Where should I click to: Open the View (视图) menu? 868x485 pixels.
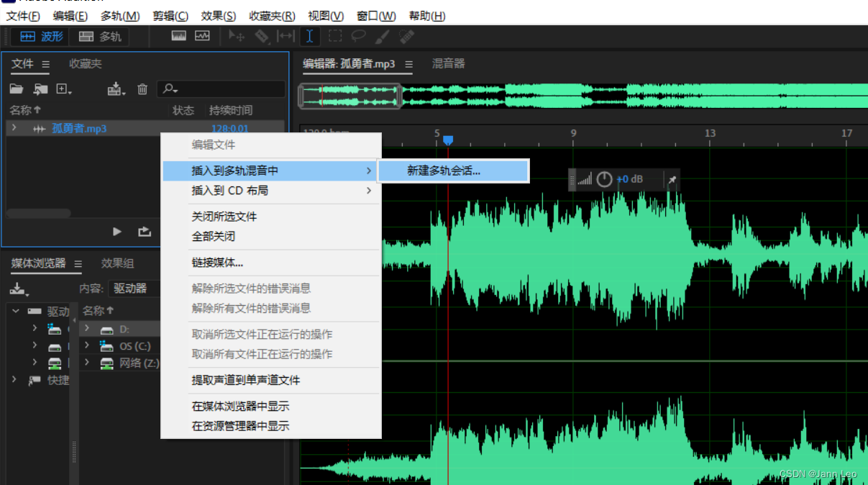(326, 16)
